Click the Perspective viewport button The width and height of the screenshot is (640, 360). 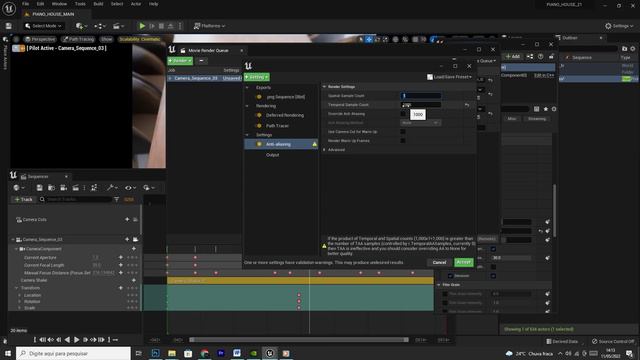[x=40, y=39]
